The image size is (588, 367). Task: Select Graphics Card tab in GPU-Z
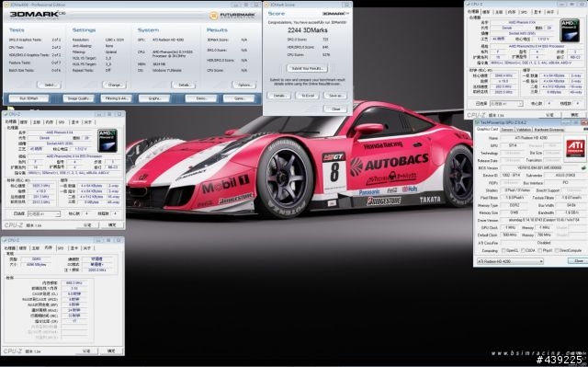tap(487, 129)
